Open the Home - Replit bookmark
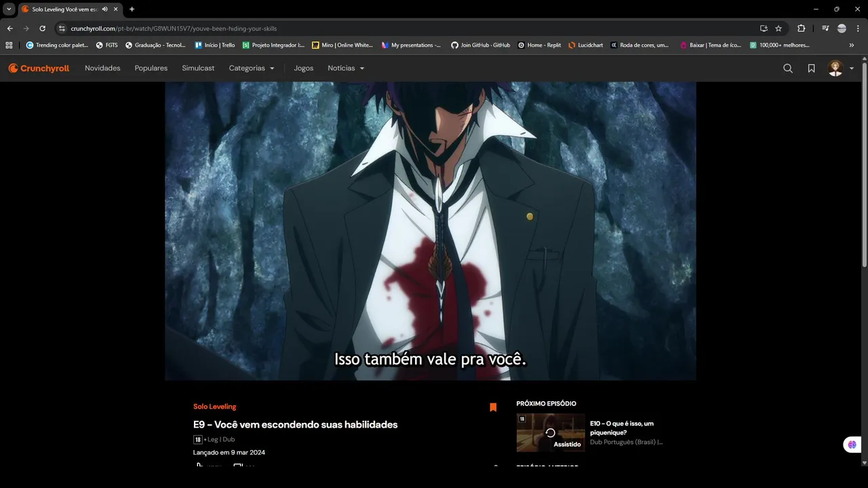The image size is (868, 488). pos(539,45)
